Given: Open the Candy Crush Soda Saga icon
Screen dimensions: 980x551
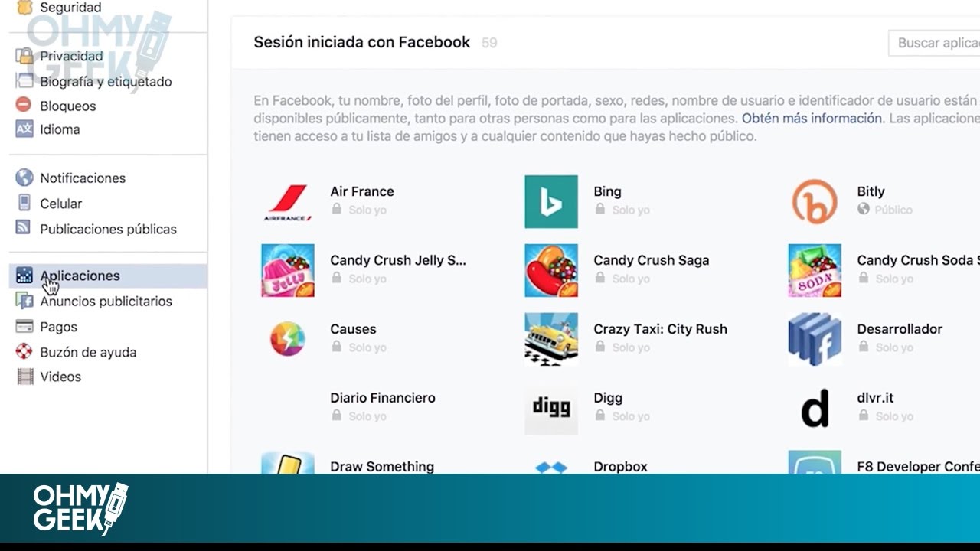Looking at the screenshot, I should (815, 271).
